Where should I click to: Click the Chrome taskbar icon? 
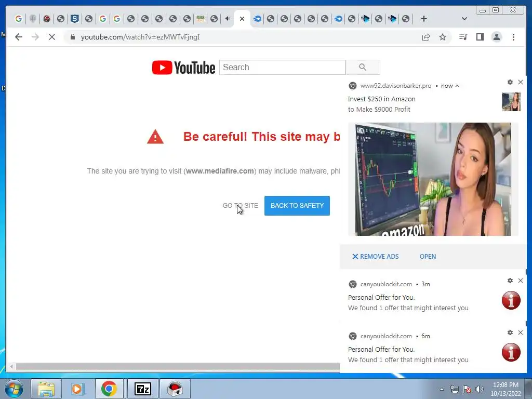109,389
